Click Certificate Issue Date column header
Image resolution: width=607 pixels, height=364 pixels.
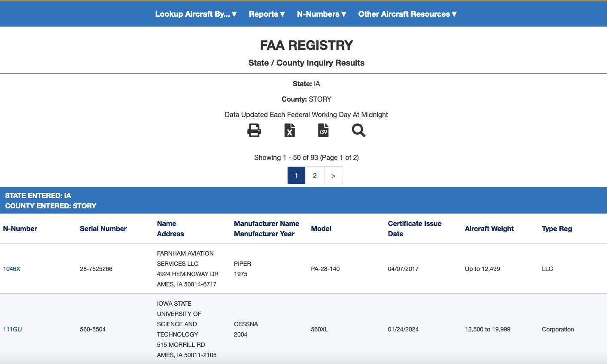[415, 229]
